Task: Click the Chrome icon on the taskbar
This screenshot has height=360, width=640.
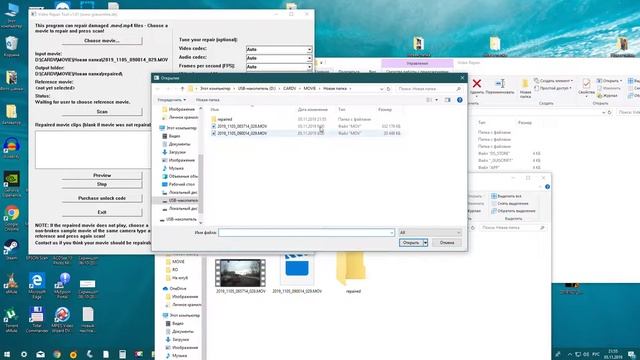Action: 57,354
